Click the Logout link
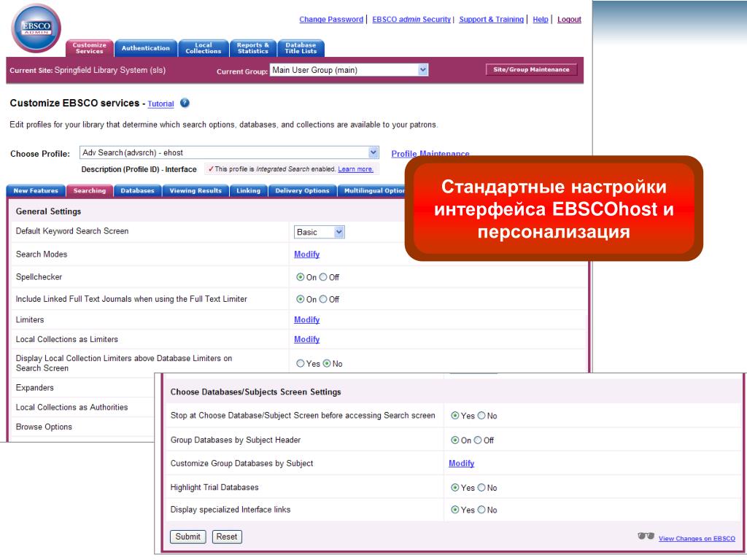This screenshot has width=747, height=560. point(569,20)
